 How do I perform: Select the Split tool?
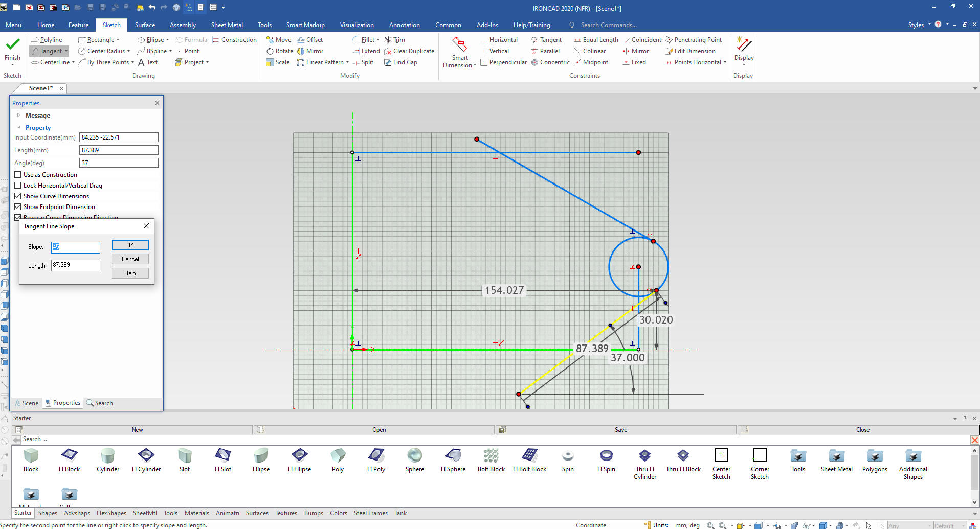[x=363, y=62]
